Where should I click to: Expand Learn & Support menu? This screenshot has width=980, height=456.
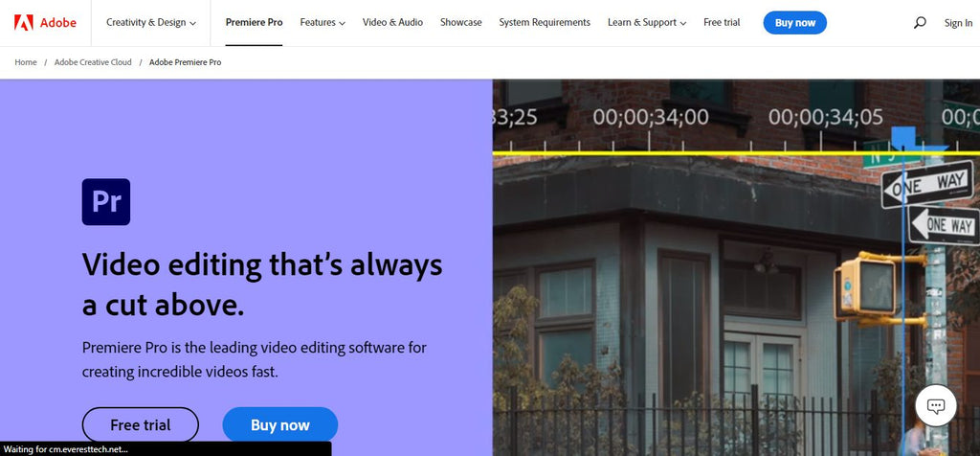[647, 23]
